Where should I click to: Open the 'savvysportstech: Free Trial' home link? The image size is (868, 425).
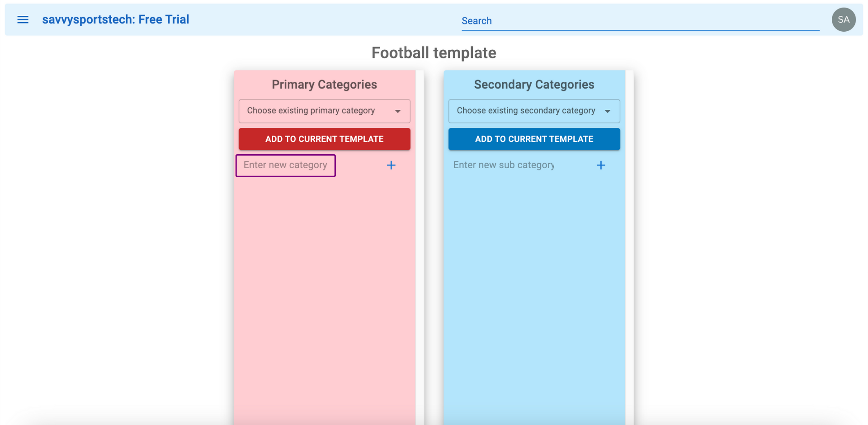pos(116,19)
